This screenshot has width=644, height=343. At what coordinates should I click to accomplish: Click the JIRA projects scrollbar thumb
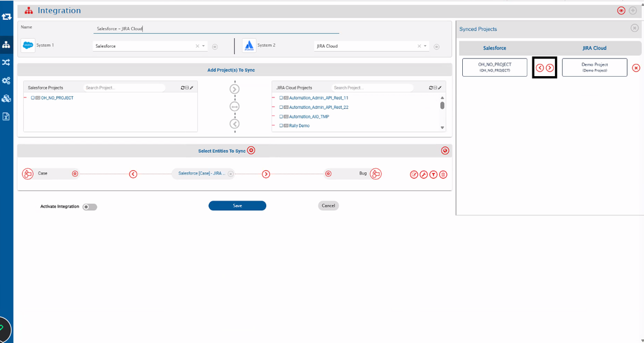pyautogui.click(x=442, y=106)
